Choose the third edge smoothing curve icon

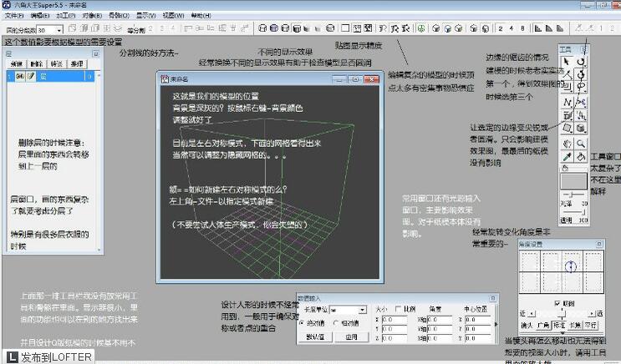click(x=560, y=28)
